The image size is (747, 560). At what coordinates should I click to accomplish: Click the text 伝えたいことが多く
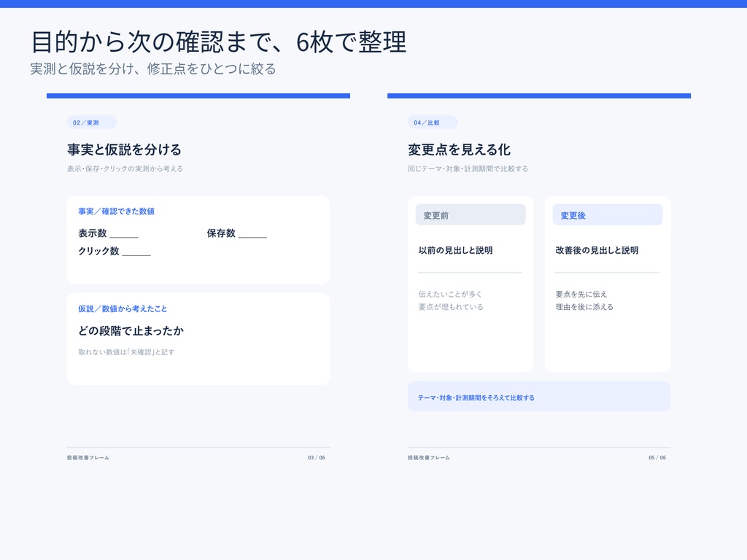point(450,295)
